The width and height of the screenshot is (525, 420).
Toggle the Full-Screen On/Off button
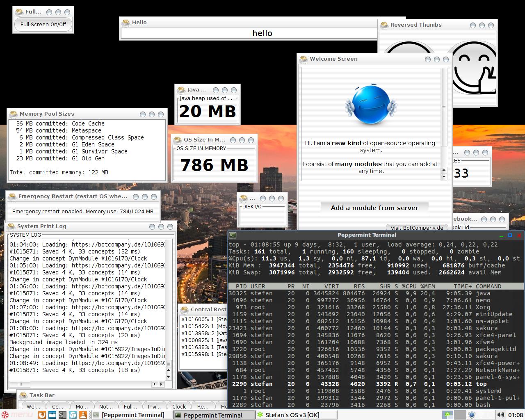[x=43, y=24]
